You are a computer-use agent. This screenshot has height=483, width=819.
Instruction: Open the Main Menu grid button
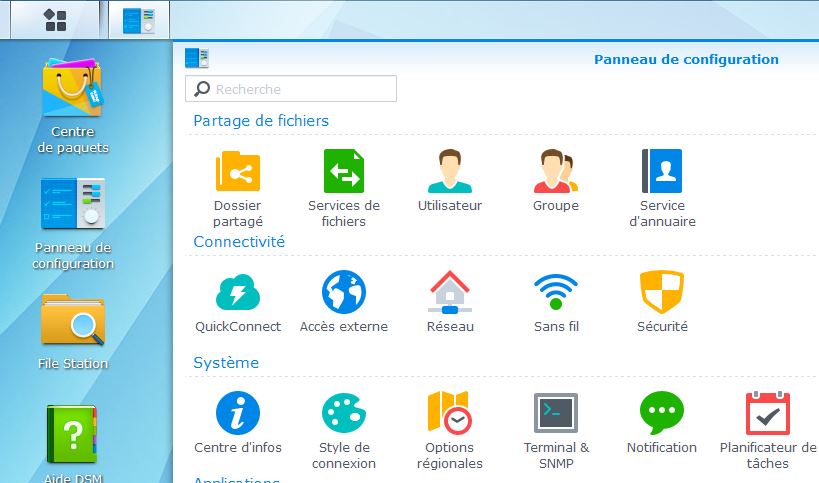click(x=55, y=20)
